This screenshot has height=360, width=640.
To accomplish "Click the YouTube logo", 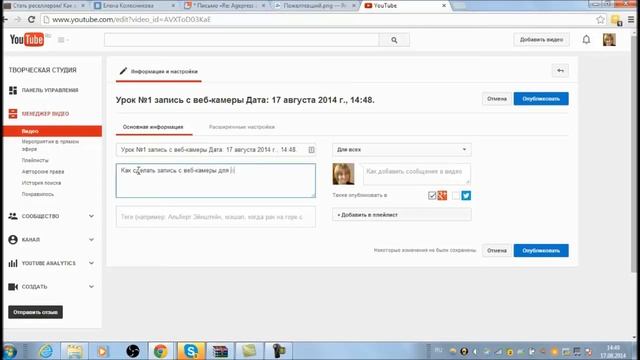I will 27,40.
